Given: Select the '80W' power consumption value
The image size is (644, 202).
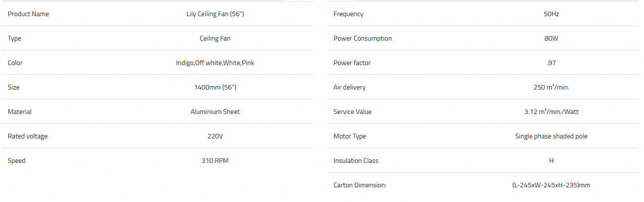Looking at the screenshot, I should 551,39.
